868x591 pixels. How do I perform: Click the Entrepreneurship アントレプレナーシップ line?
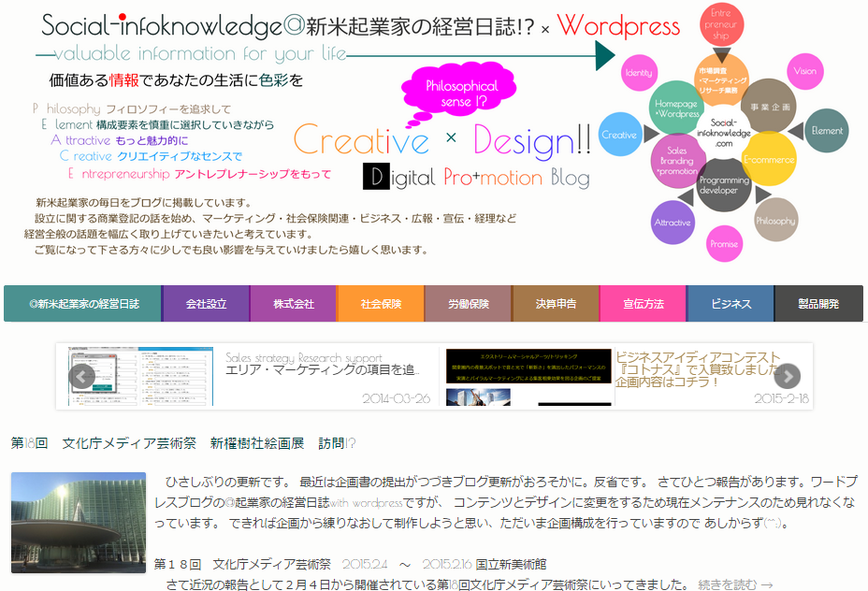click(x=199, y=174)
